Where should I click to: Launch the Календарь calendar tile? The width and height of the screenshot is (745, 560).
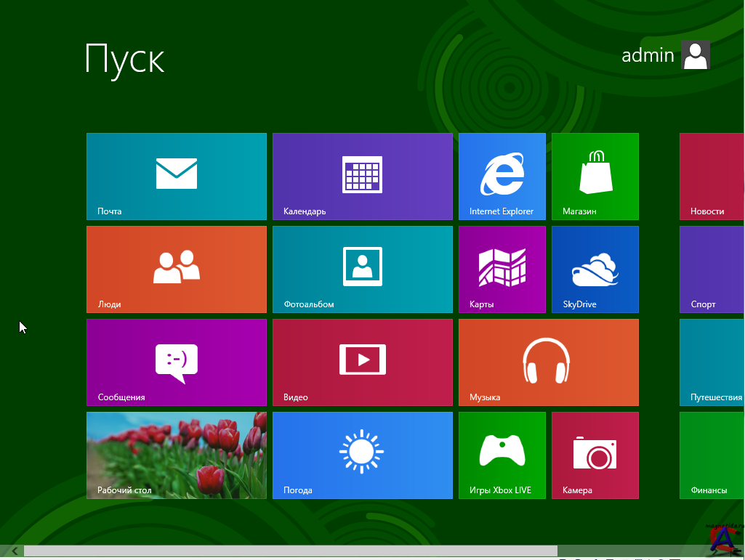coord(362,176)
